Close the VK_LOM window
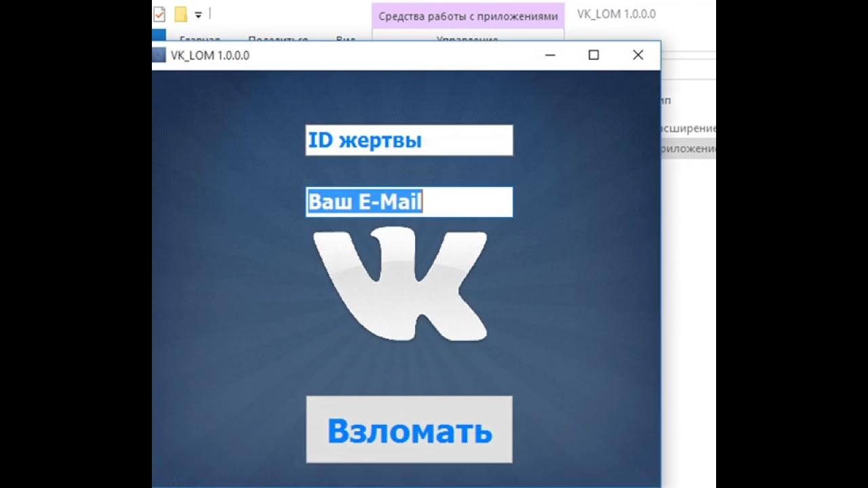This screenshot has height=488, width=868. click(637, 56)
